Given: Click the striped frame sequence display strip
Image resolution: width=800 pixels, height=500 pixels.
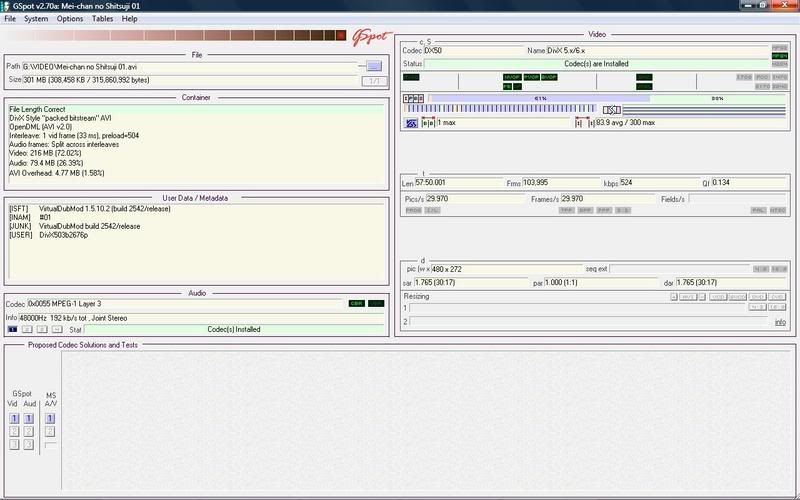Looking at the screenshot, I should 501,109.
